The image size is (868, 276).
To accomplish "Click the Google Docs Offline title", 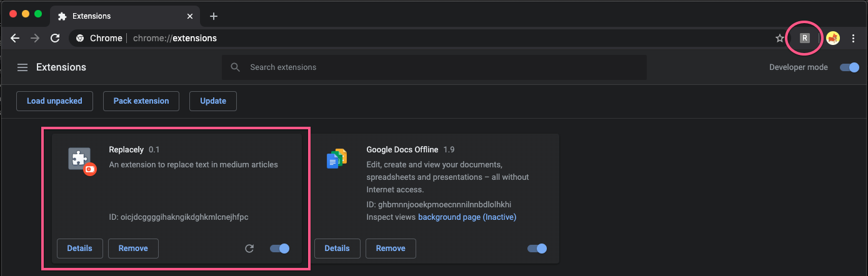I will point(402,150).
